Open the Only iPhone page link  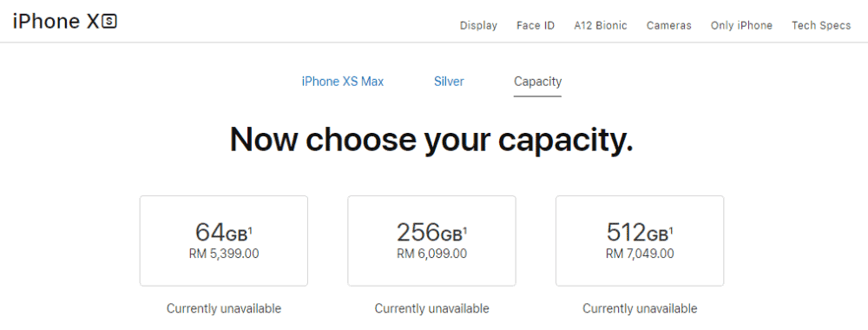(x=741, y=25)
